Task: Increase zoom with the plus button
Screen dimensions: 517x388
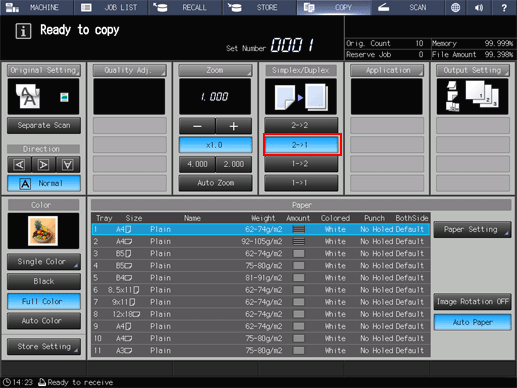Action: tap(234, 126)
